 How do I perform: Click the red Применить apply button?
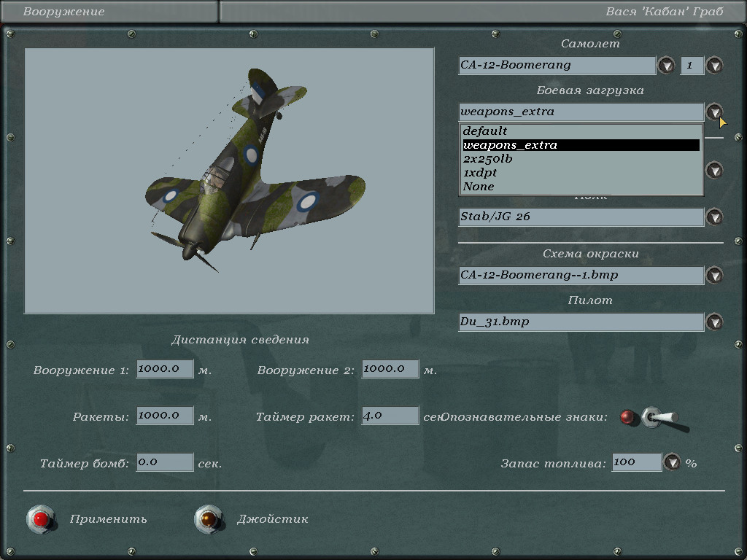[x=41, y=519]
